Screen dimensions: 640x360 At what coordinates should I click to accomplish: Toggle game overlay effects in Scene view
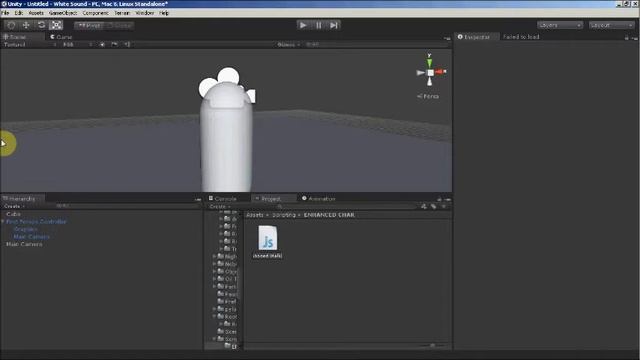pyautogui.click(x=115, y=44)
